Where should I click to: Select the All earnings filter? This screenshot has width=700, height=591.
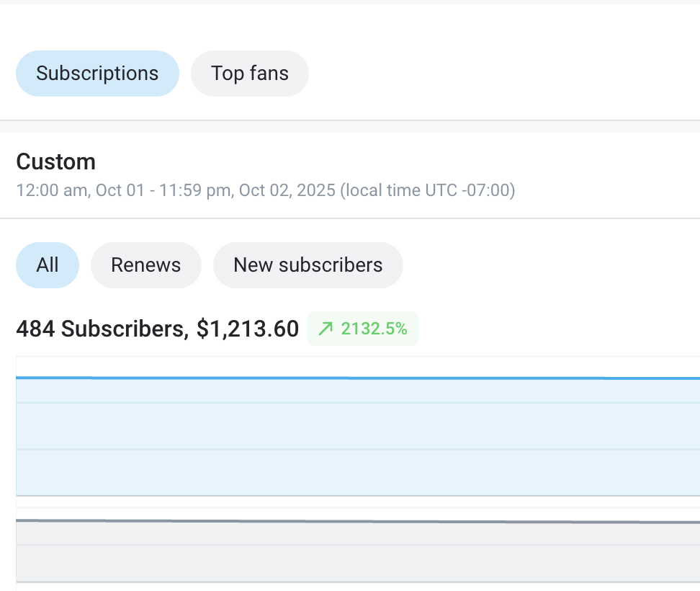48,265
